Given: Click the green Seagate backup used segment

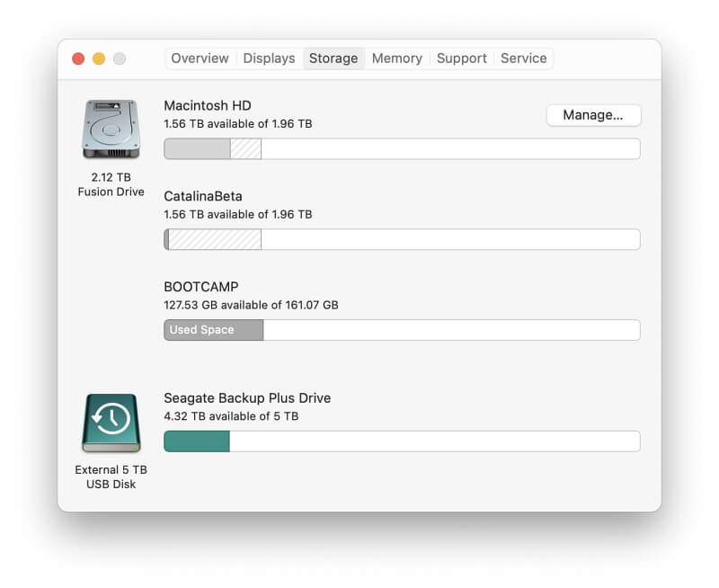Looking at the screenshot, I should tap(197, 441).
